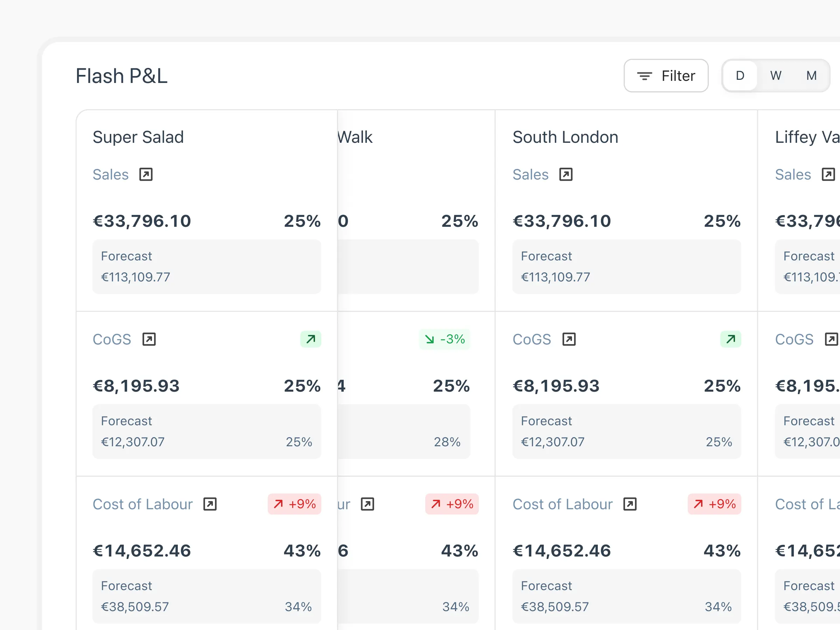840x630 pixels.
Task: Select the Super Salad Sales label
Action: click(111, 174)
